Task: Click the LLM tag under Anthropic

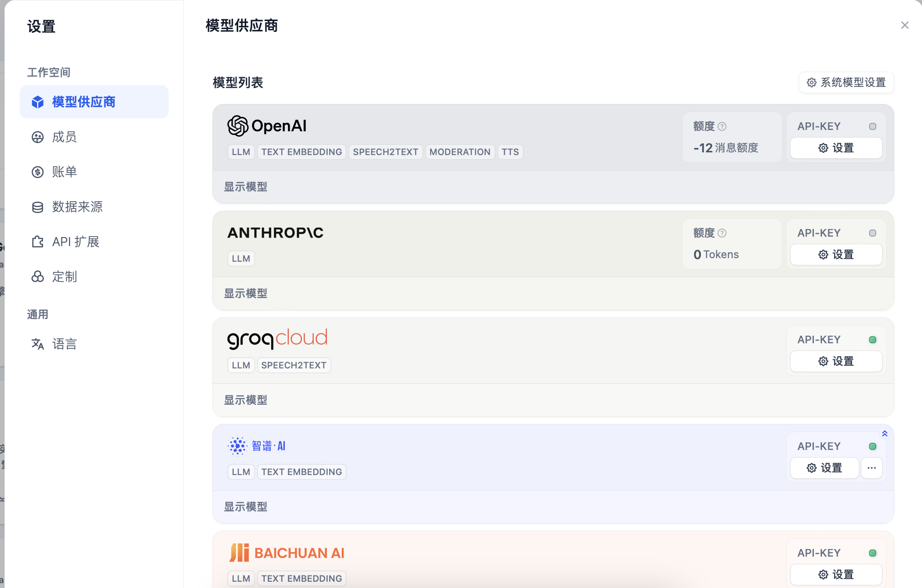Action: (x=241, y=259)
